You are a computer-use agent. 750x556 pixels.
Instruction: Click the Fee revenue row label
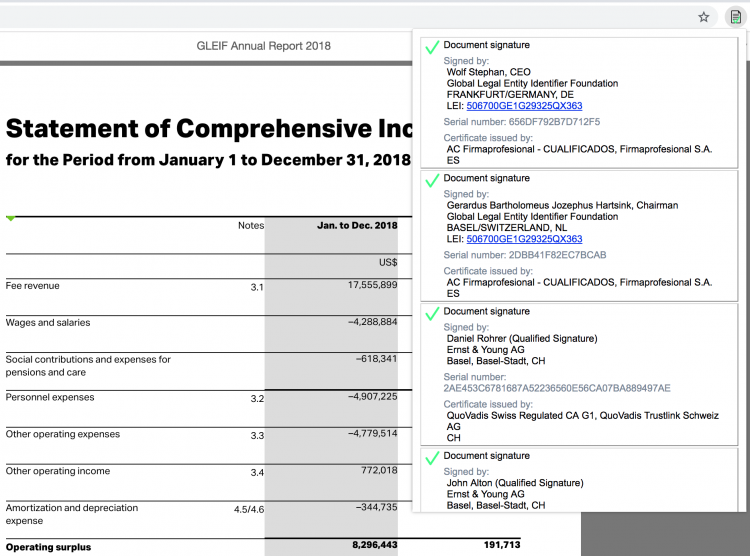[33, 286]
